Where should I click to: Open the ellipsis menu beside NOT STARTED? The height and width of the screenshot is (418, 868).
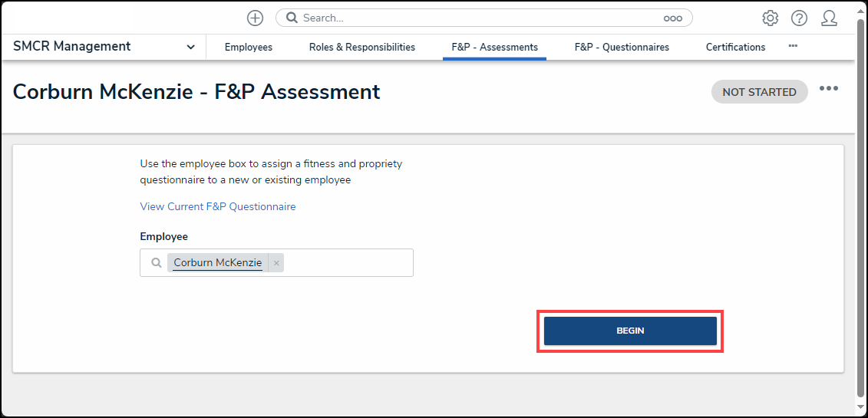tap(828, 89)
